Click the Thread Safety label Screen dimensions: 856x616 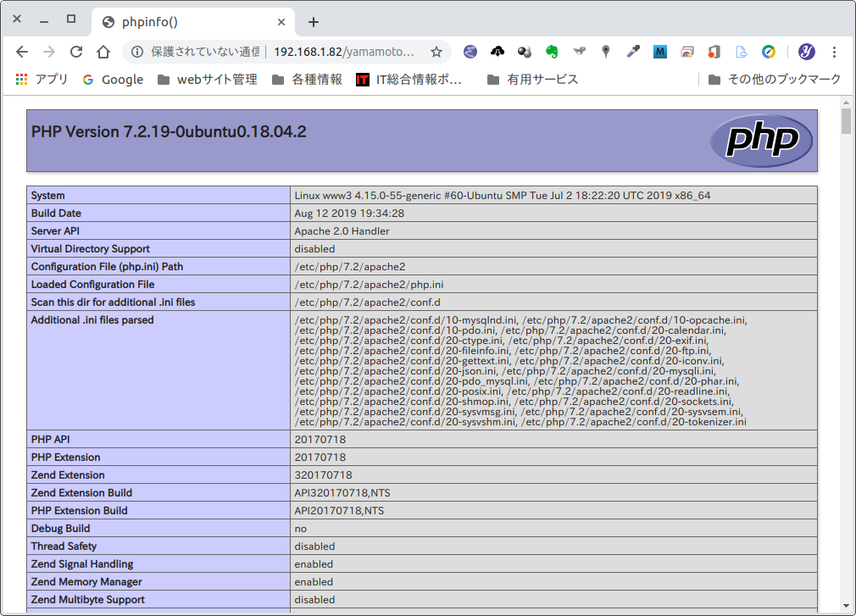64,547
